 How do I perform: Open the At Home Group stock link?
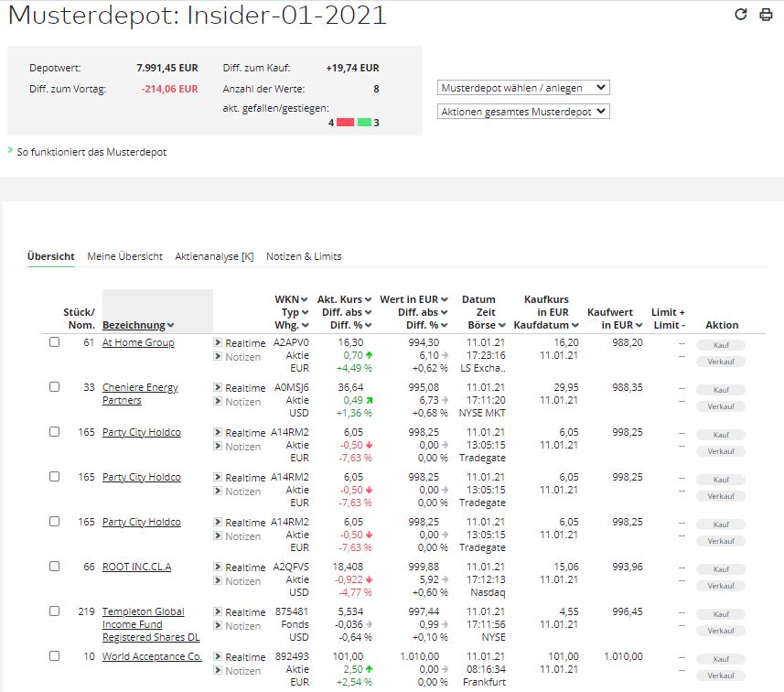click(138, 342)
